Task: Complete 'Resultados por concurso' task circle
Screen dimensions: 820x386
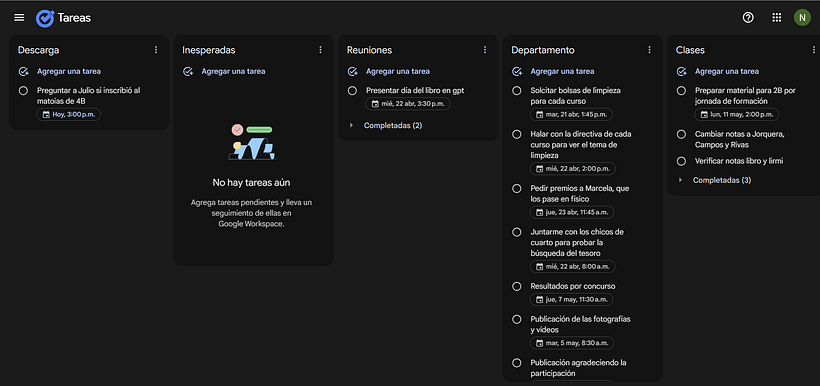Action: 517,286
